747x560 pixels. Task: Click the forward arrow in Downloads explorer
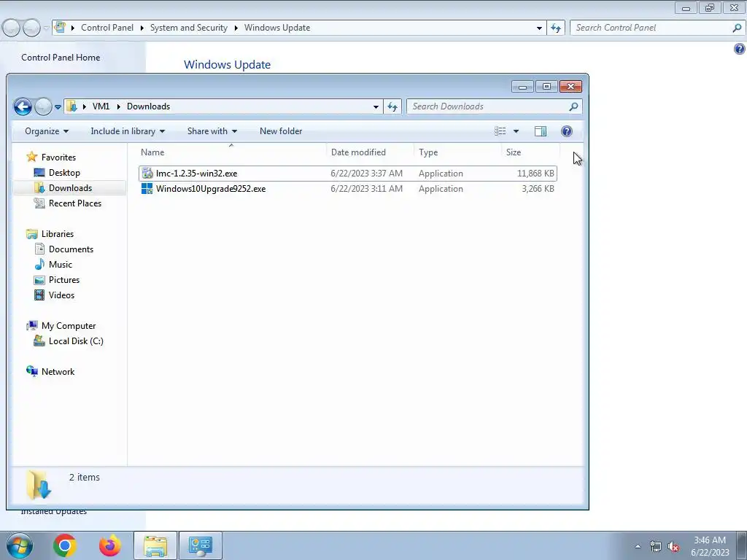coord(43,106)
